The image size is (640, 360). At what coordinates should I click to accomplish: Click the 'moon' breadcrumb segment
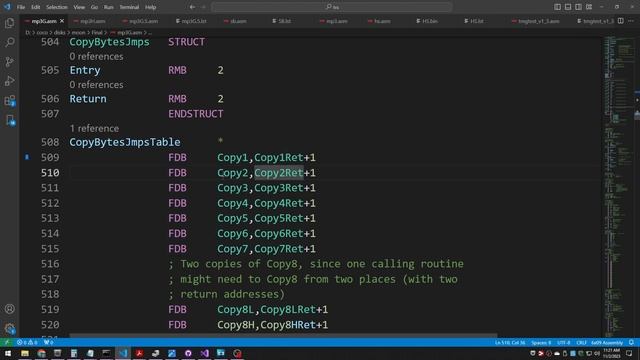(78, 32)
